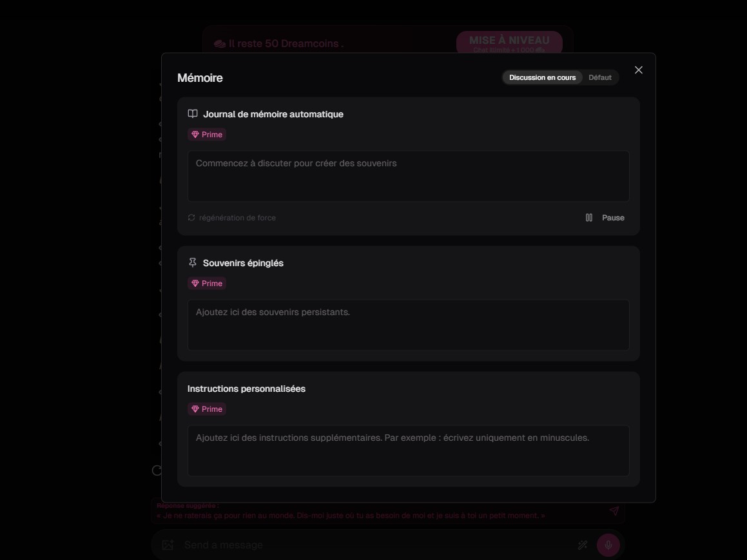Click the magic wand icon near the message field
Image resolution: width=747 pixels, height=560 pixels.
[583, 545]
